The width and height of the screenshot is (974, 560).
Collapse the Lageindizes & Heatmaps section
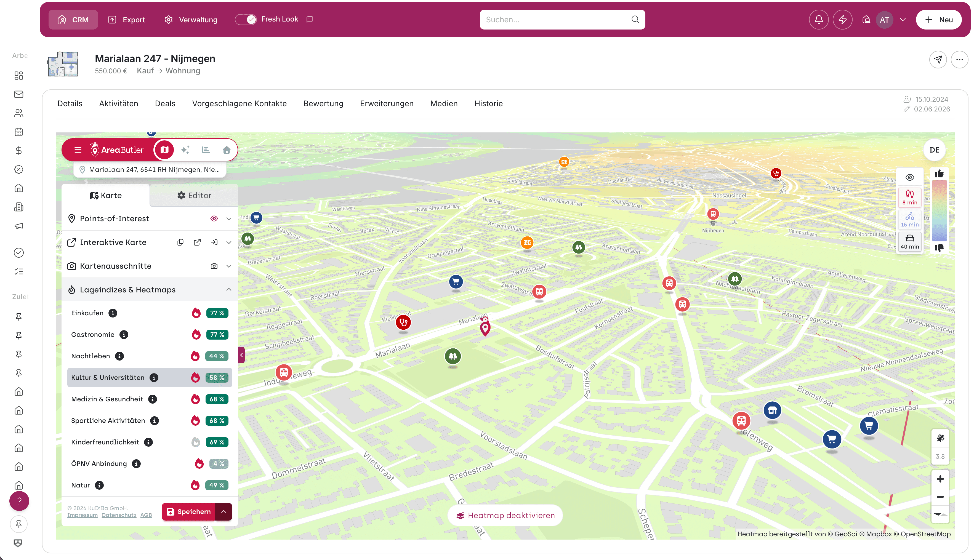click(x=229, y=290)
